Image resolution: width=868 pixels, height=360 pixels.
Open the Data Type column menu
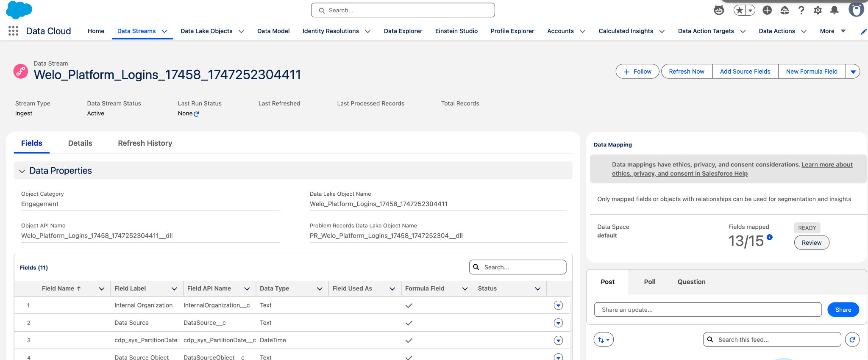320,289
